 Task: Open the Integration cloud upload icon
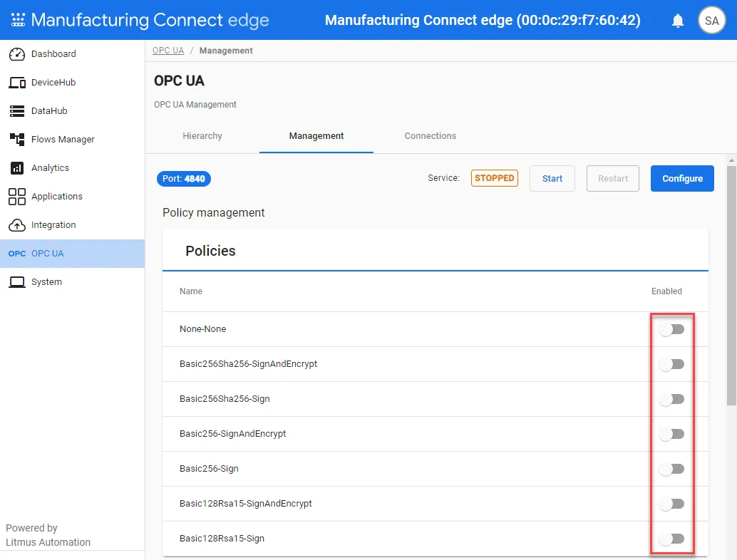tap(17, 225)
